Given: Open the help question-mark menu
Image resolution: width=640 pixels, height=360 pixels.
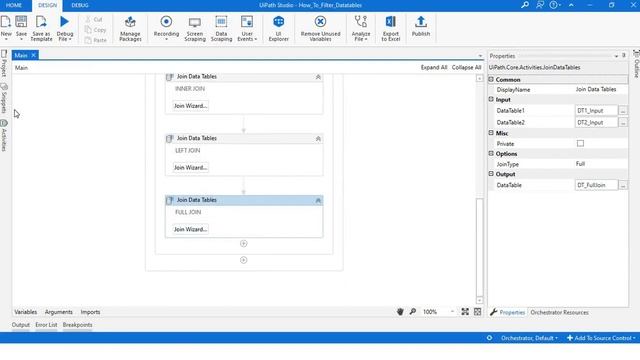Looking at the screenshot, I should pos(555,5).
